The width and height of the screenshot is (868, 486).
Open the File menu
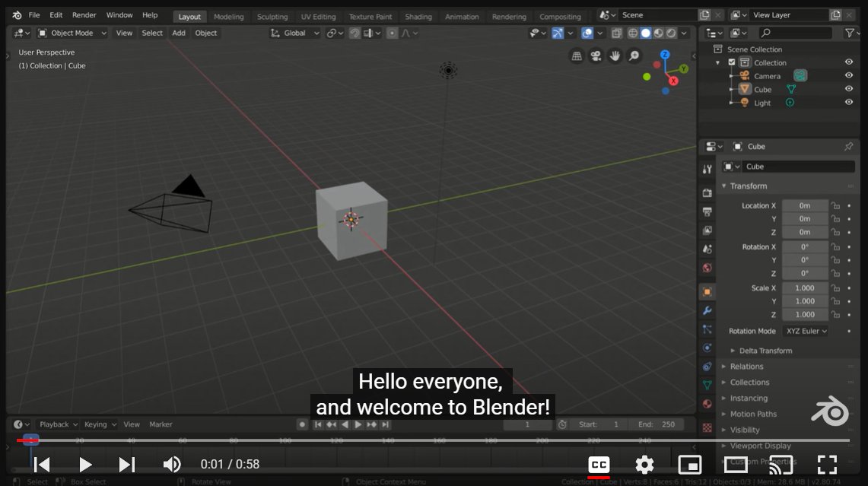(33, 15)
